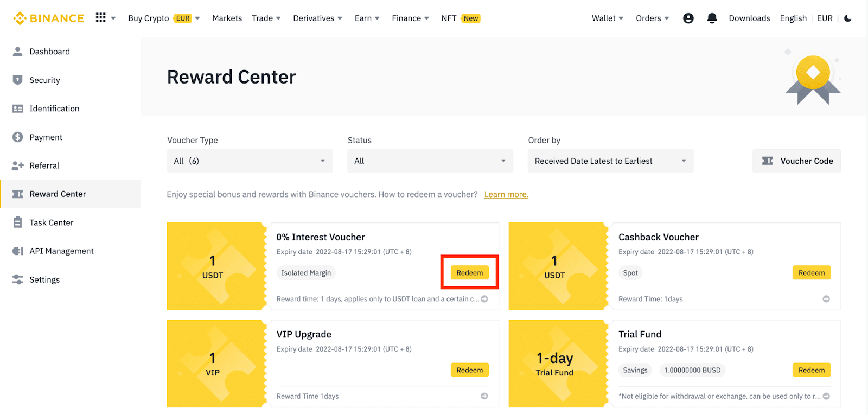Click the Cashback Voucher 1 USDT thumbnail
868x414 pixels.
(558, 266)
